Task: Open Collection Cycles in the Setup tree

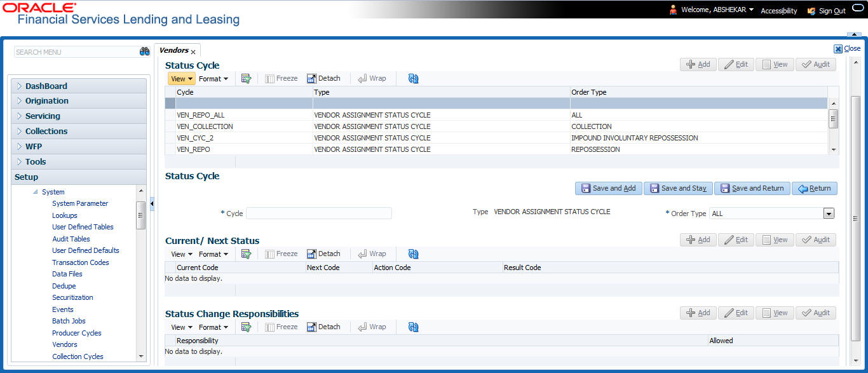Action: point(78,356)
